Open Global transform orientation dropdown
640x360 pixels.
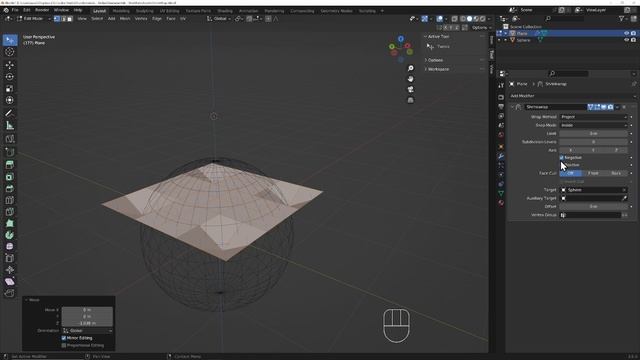click(x=219, y=19)
